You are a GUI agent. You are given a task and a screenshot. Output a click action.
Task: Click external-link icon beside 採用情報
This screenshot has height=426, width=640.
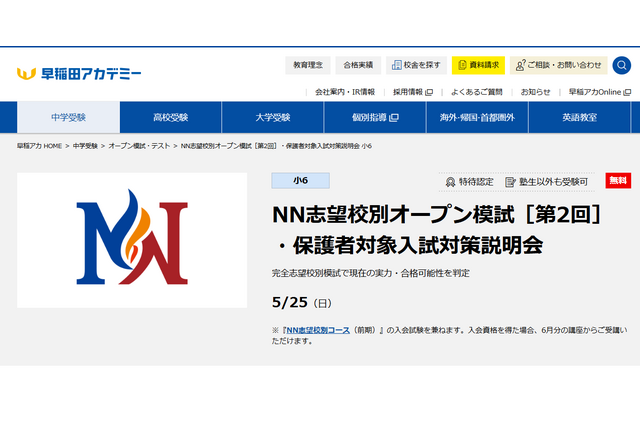pos(429,92)
